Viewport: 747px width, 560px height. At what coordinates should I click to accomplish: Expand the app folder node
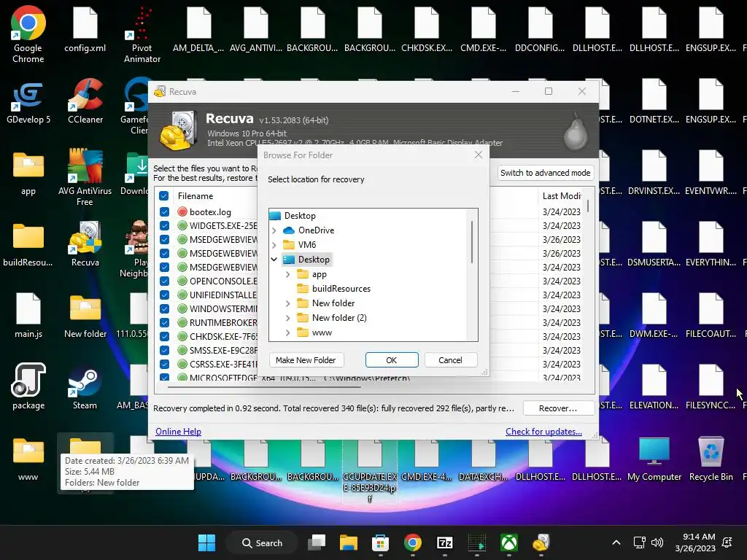tap(287, 274)
